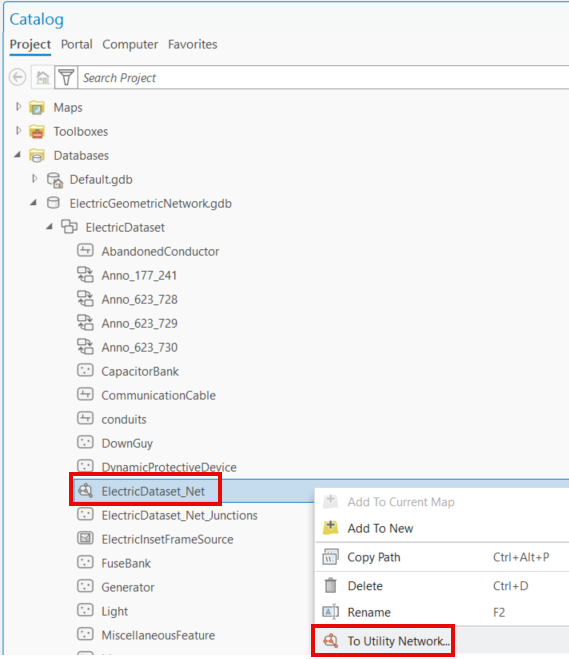This screenshot has height=659, width=569.
Task: Click the DynamicProtectiveDevice point icon
Action: (85, 466)
